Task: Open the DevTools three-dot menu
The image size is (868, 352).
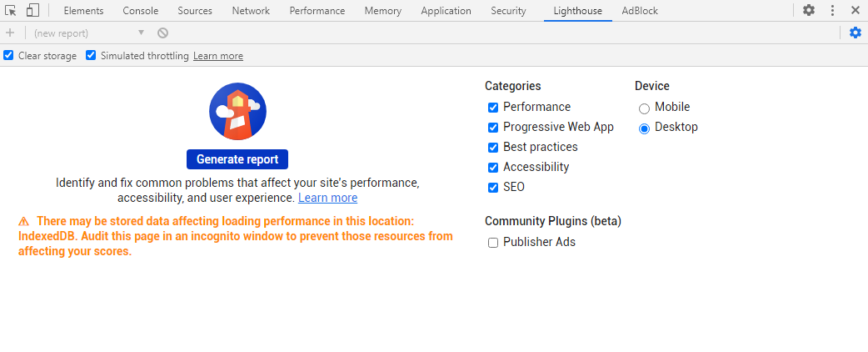Action: [832, 11]
